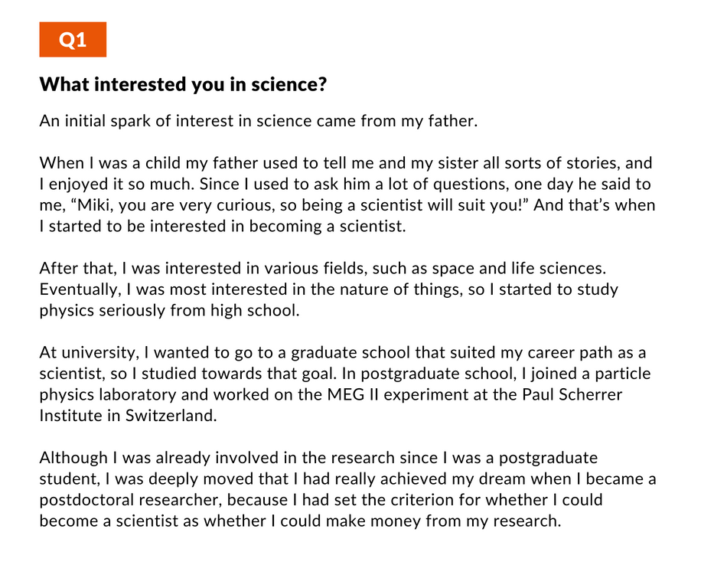Click the line starting "Although I was already involved"

click(x=318, y=457)
